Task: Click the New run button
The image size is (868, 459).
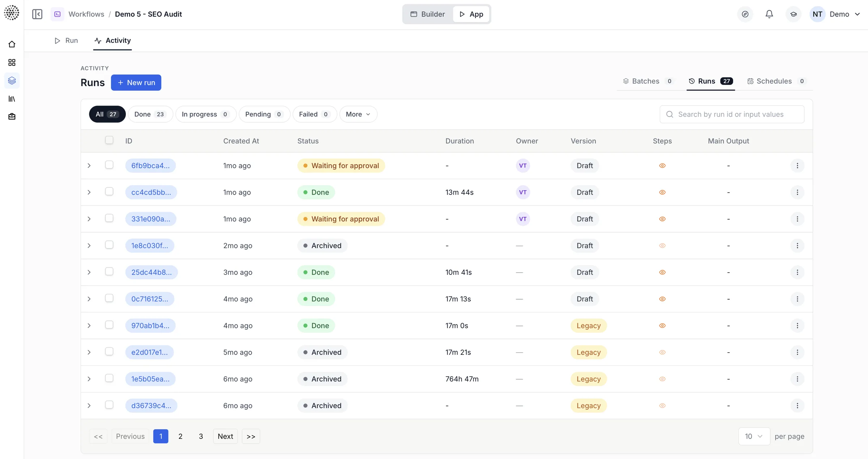Action: (x=136, y=82)
